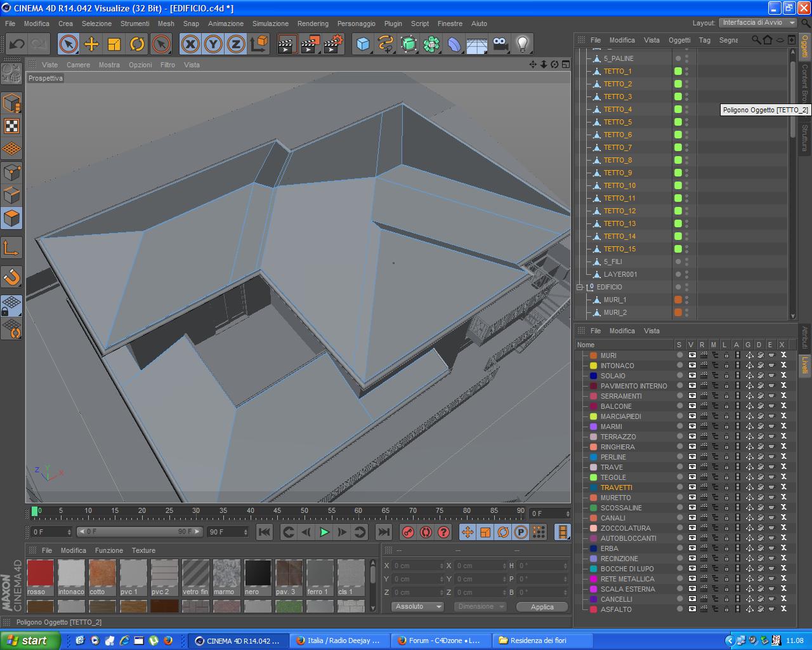Open the render settings
812x650 pixels.
click(x=333, y=44)
